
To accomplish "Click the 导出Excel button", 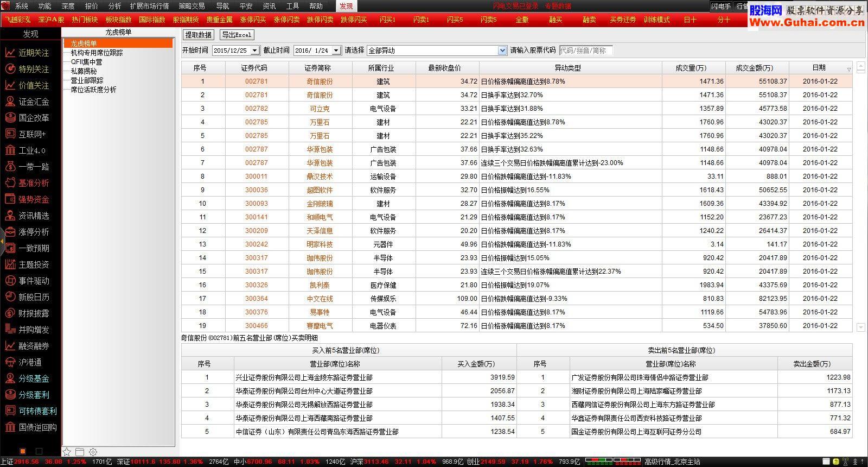I will (x=237, y=35).
